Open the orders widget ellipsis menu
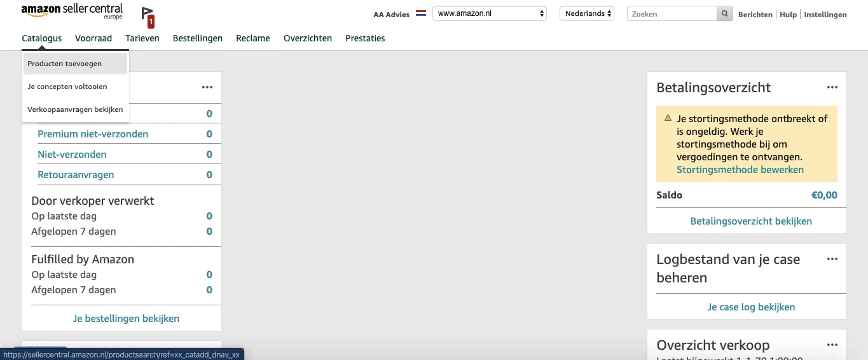The height and width of the screenshot is (360, 868). click(x=207, y=87)
